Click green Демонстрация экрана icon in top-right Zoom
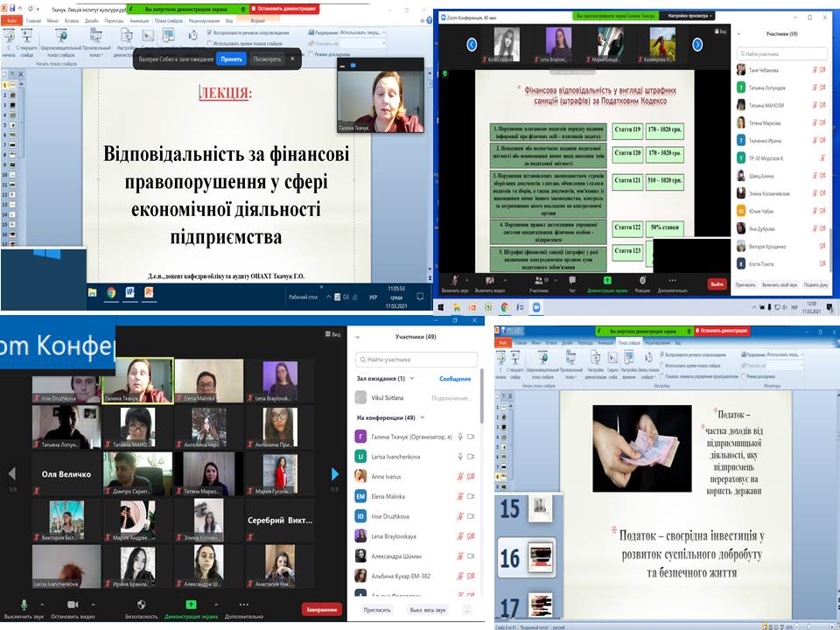This screenshot has width=840, height=630. point(607,281)
